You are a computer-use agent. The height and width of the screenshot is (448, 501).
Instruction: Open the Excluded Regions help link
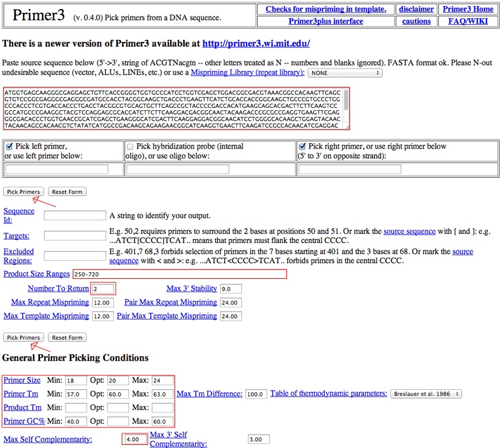pos(19,256)
